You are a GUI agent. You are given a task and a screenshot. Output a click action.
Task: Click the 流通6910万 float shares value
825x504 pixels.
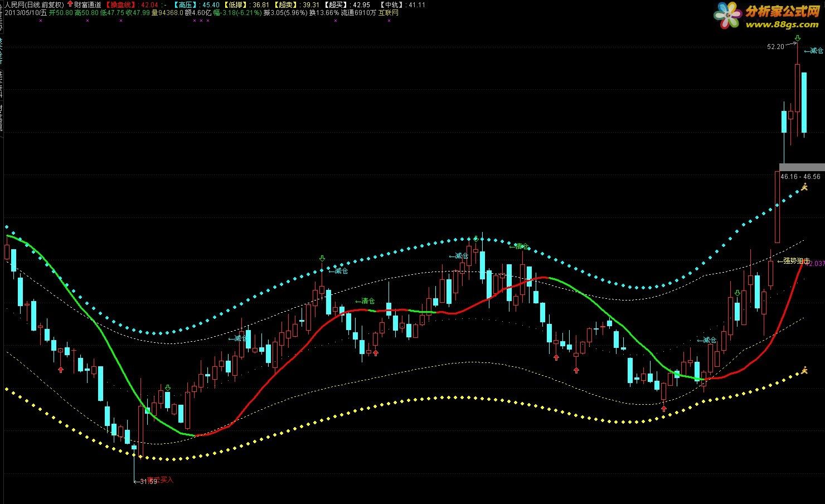[x=358, y=13]
